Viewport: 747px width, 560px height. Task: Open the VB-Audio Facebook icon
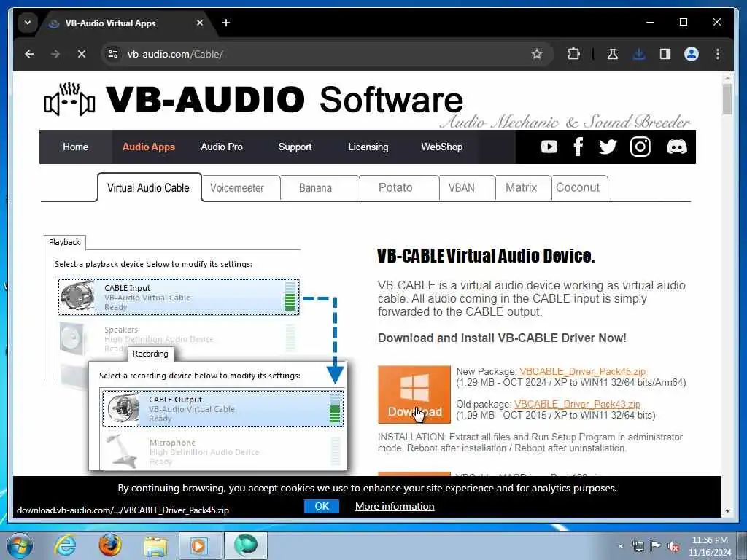[x=578, y=147]
